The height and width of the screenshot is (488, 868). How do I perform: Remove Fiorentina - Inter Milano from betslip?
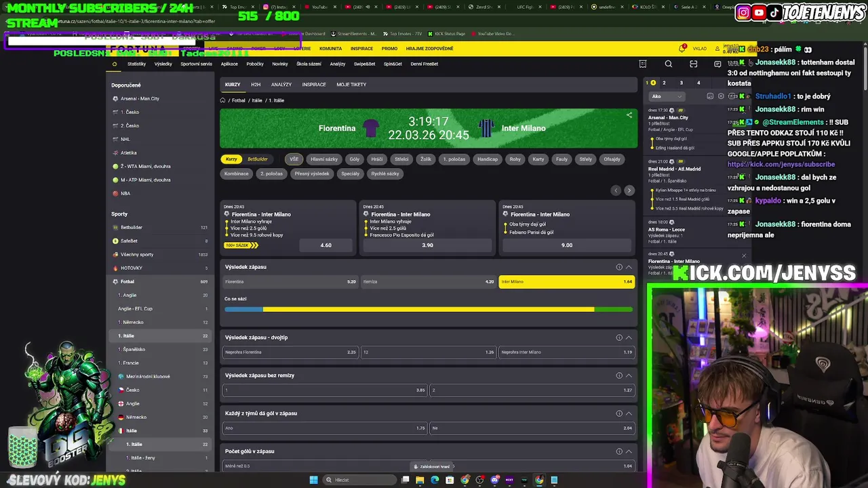click(x=744, y=256)
